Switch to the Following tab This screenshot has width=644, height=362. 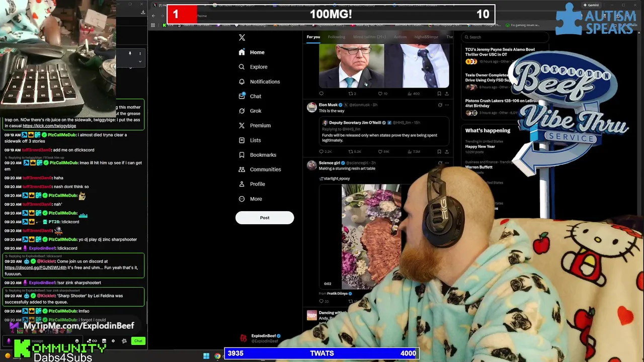[337, 37]
